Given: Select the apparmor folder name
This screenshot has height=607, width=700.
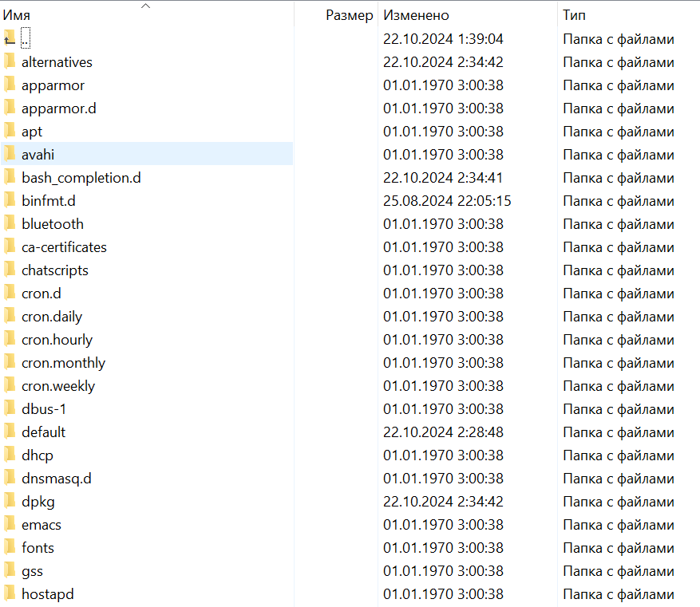Looking at the screenshot, I should [x=53, y=85].
